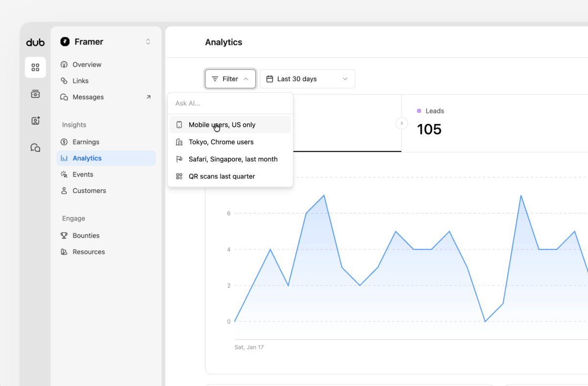Click the building icon beside Tokyo

click(x=179, y=142)
